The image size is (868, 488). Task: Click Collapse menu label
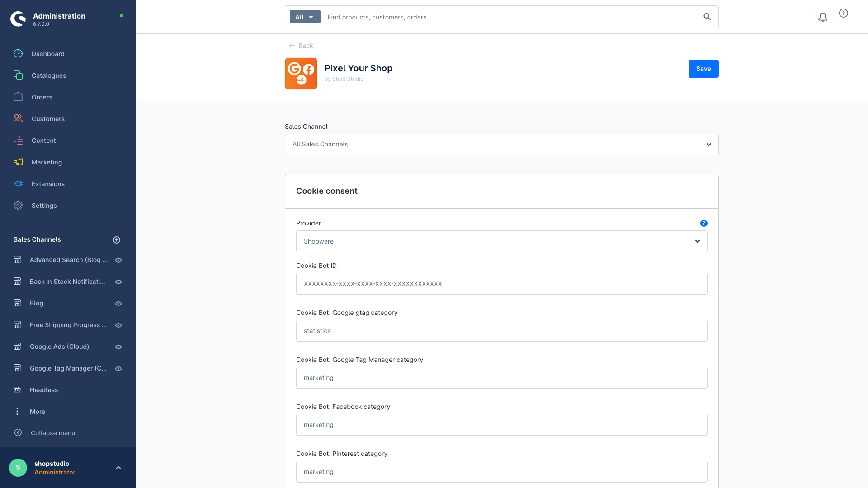53,433
